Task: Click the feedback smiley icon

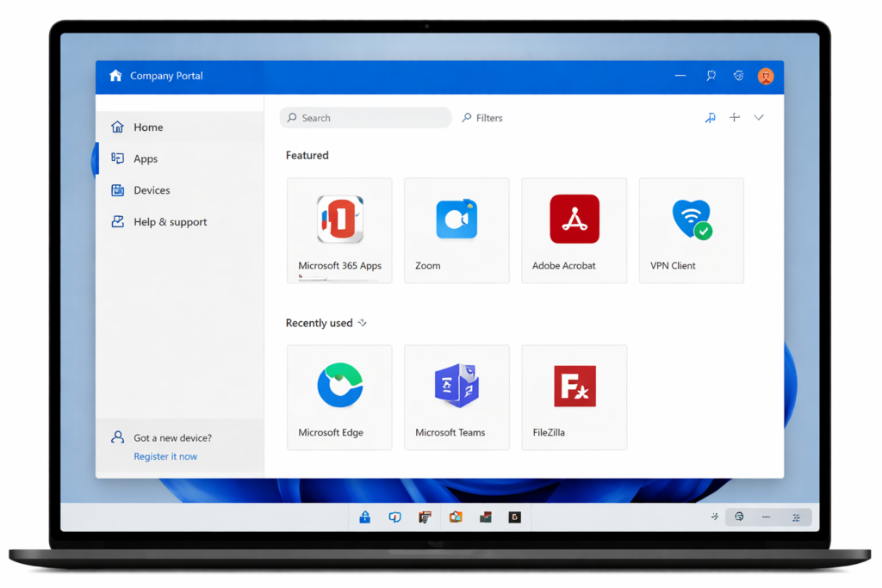Action: pyautogui.click(x=738, y=76)
